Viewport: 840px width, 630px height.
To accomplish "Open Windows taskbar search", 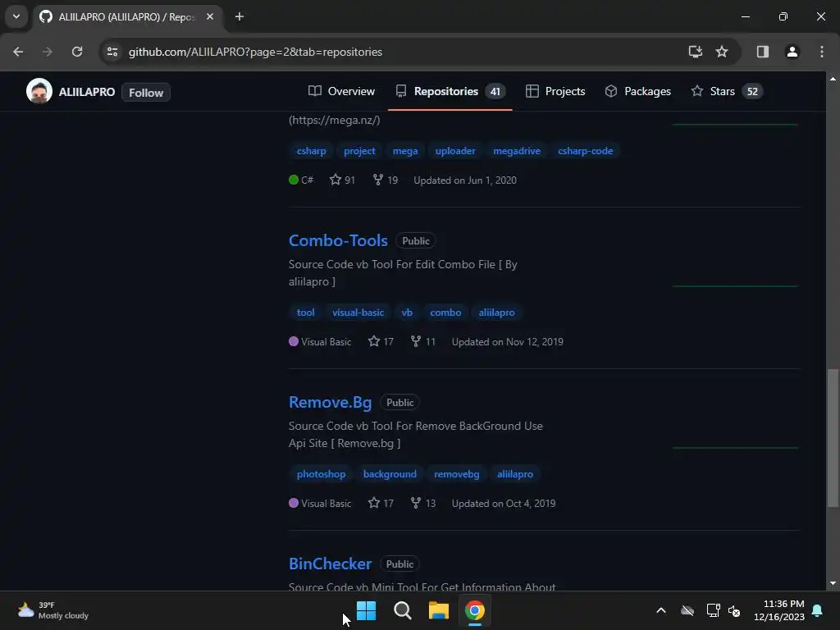I will click(x=402, y=610).
